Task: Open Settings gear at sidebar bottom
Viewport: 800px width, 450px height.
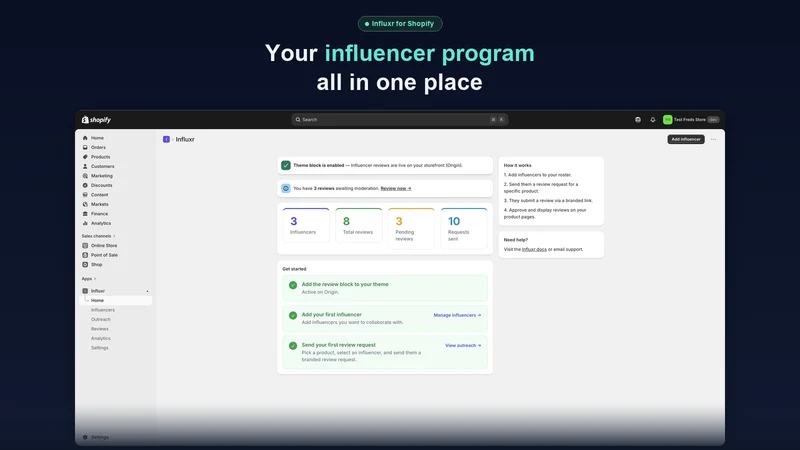Action: (x=85, y=437)
